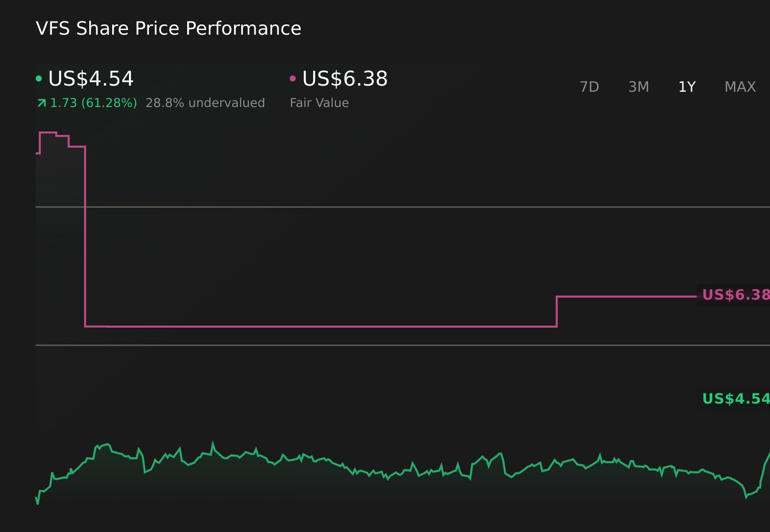Viewport: 770px width, 532px height.
Task: Click the green share price legend dot
Action: pyautogui.click(x=39, y=78)
